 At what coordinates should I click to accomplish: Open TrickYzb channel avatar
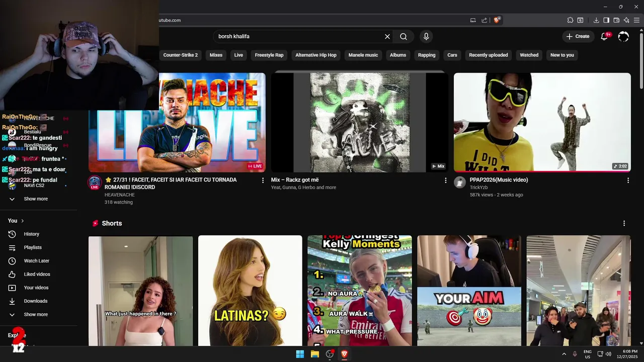460,182
